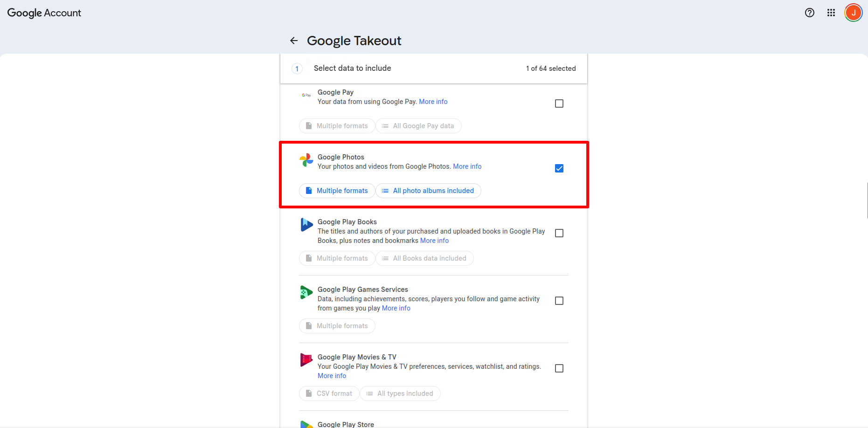Open All Books data included options
Screen dimensions: 868x428
click(x=424, y=258)
